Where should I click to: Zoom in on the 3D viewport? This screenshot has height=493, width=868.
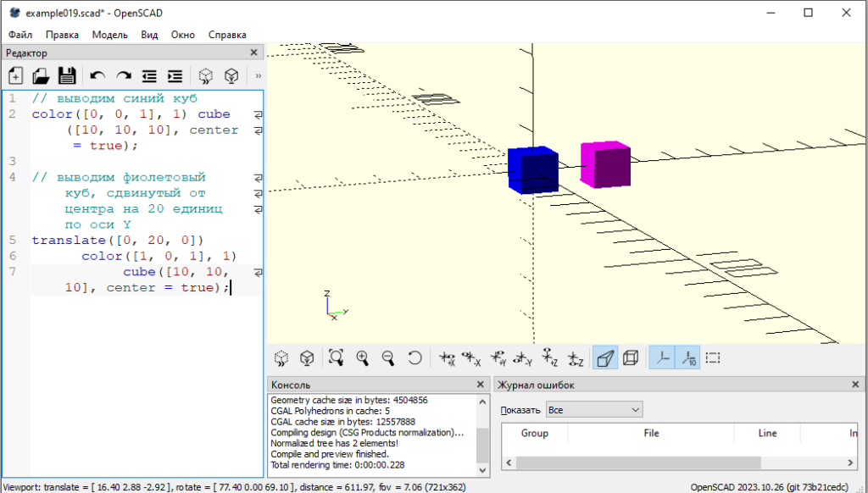point(362,357)
